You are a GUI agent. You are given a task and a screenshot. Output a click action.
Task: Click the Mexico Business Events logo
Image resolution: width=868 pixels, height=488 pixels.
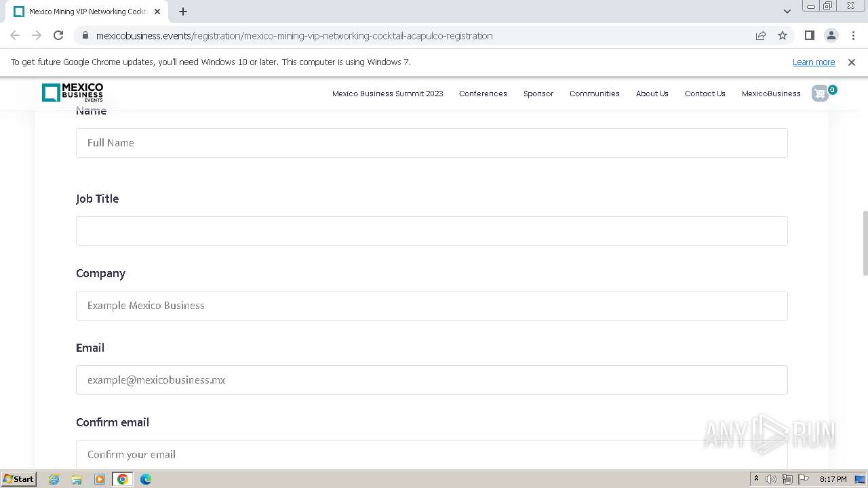click(x=73, y=93)
